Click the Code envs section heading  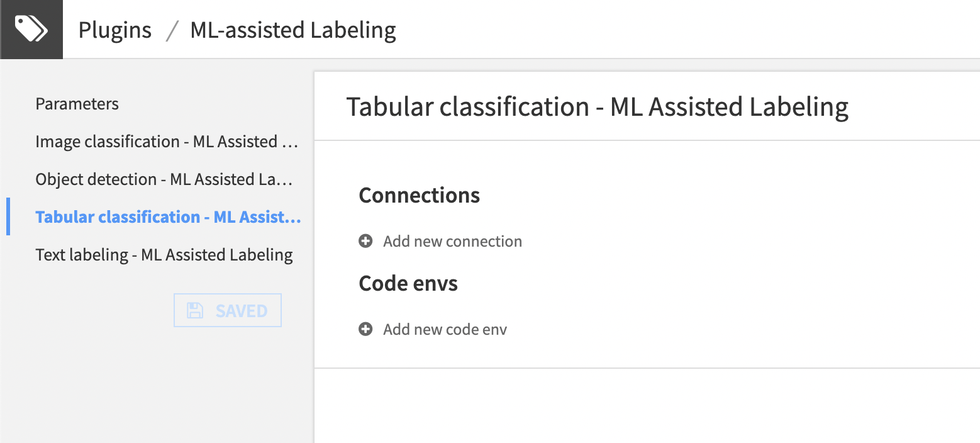(408, 283)
